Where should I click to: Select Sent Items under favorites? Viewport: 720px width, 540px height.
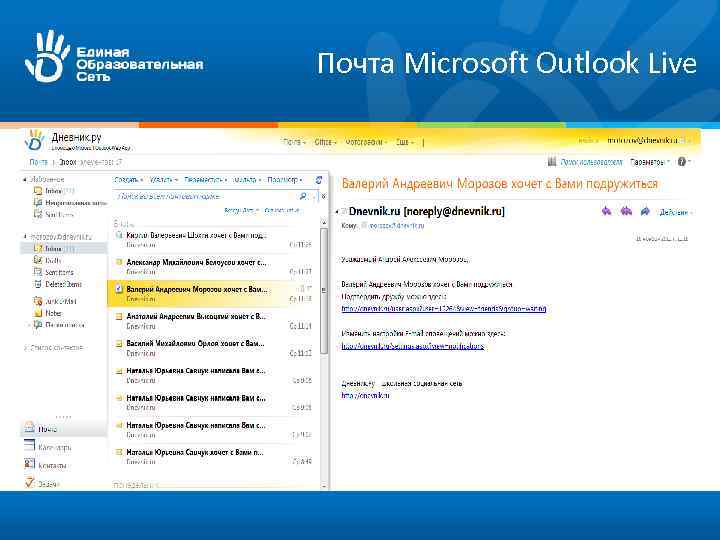(x=54, y=214)
